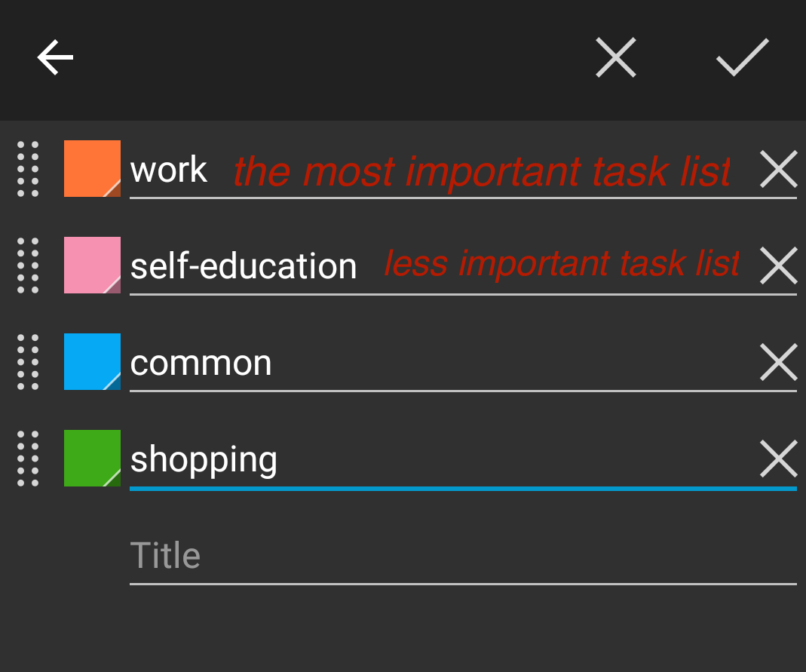Discard changes with the top X icon
This screenshot has height=672, width=806.
point(616,58)
